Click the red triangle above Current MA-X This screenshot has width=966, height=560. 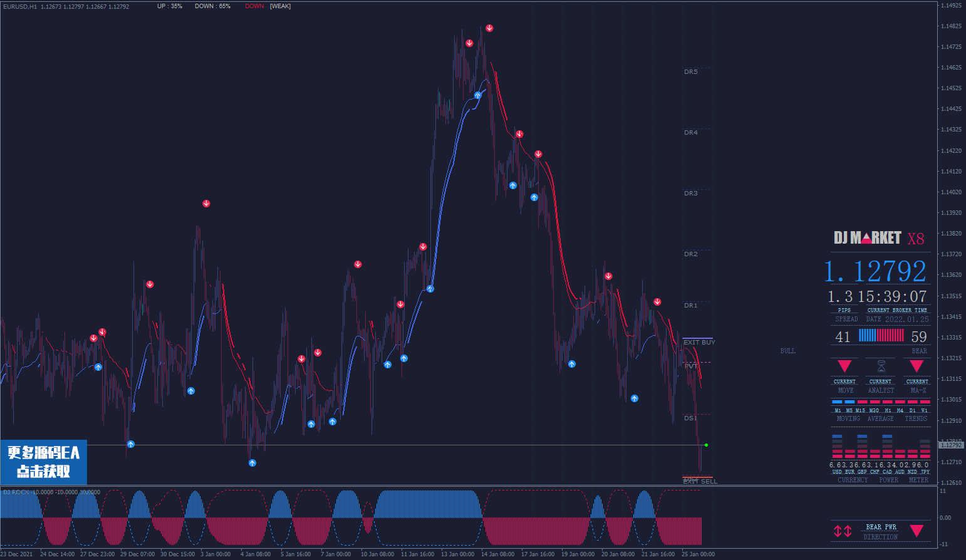click(x=917, y=366)
